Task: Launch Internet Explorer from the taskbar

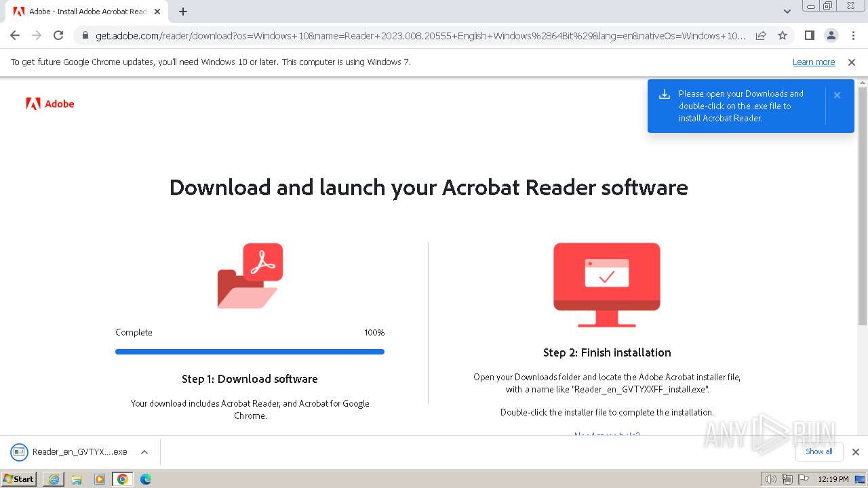Action: pos(54,479)
